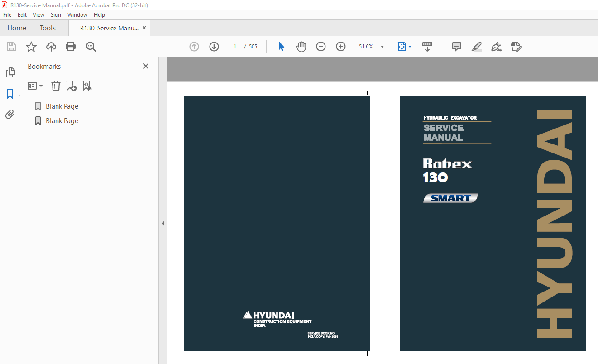Select the Highlight text tool
Screen dimensions: 598x364
(x=477, y=47)
